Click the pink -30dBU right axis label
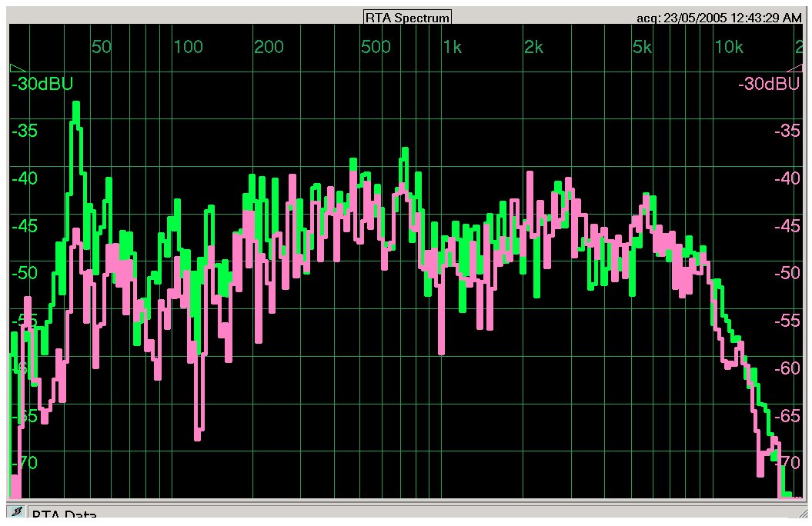Viewport: 812px width, 526px height. (768, 84)
